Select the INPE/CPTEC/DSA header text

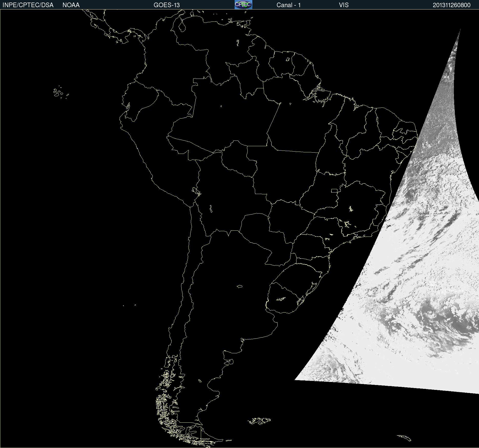(x=28, y=5)
